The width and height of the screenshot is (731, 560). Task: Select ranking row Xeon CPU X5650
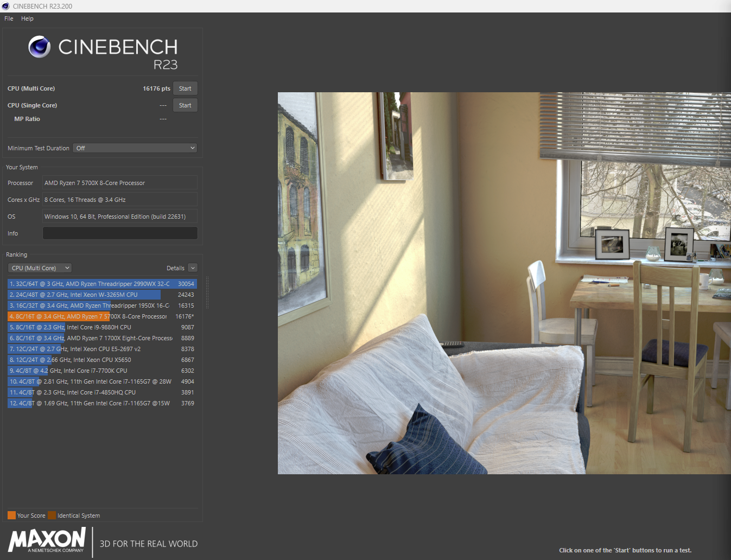(x=102, y=360)
